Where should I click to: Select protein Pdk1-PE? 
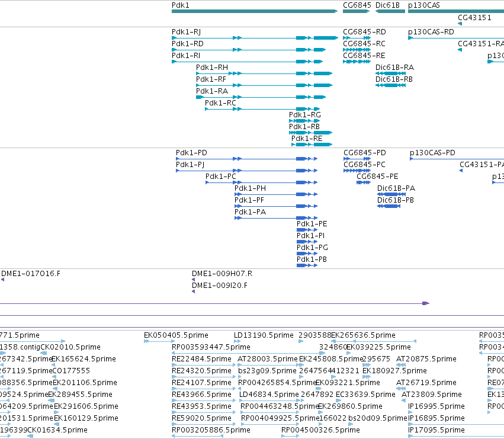coord(307,230)
